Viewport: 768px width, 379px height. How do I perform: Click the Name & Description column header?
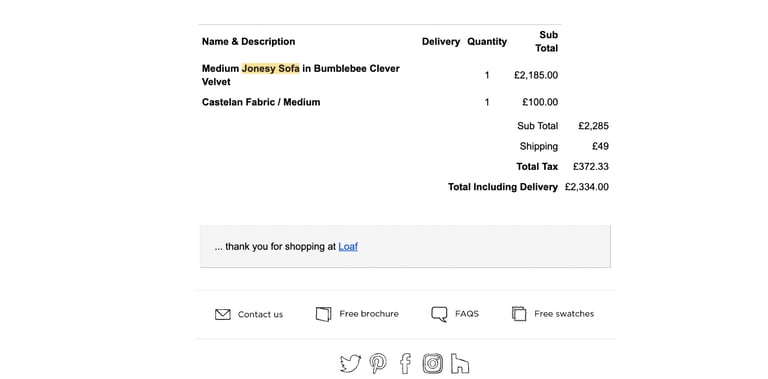click(x=248, y=42)
